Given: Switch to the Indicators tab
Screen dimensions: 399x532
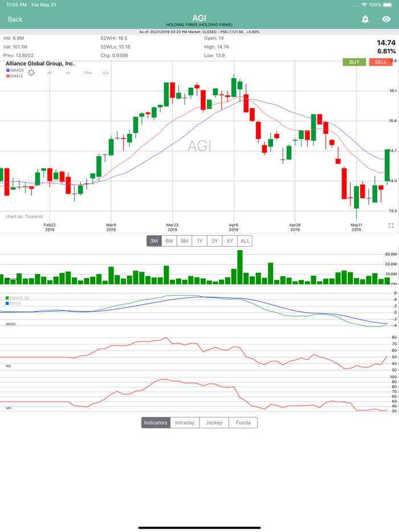Looking at the screenshot, I should click(156, 423).
